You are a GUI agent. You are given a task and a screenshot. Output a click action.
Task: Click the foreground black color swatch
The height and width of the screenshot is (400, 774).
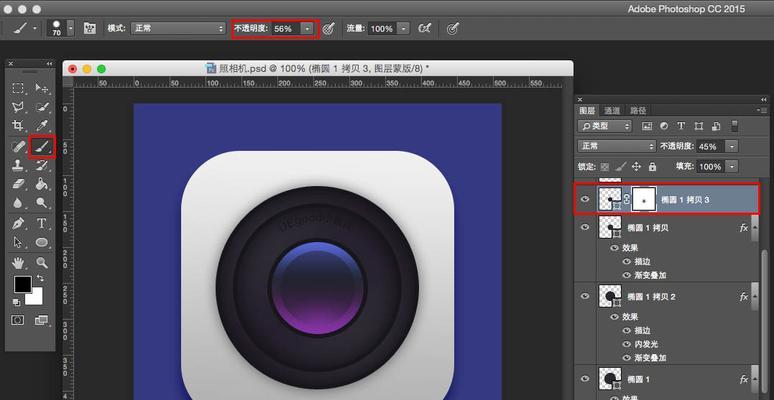(x=22, y=283)
